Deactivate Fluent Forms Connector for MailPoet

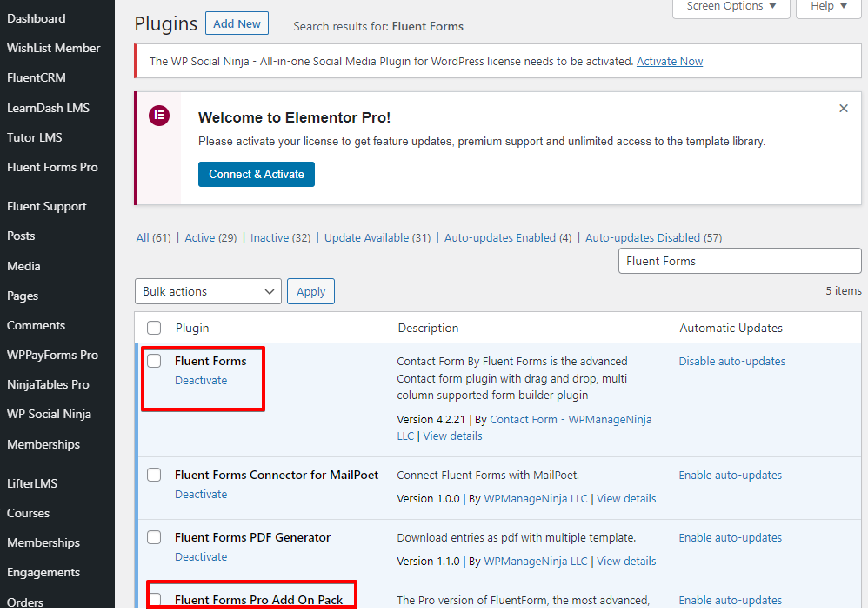pyautogui.click(x=201, y=495)
